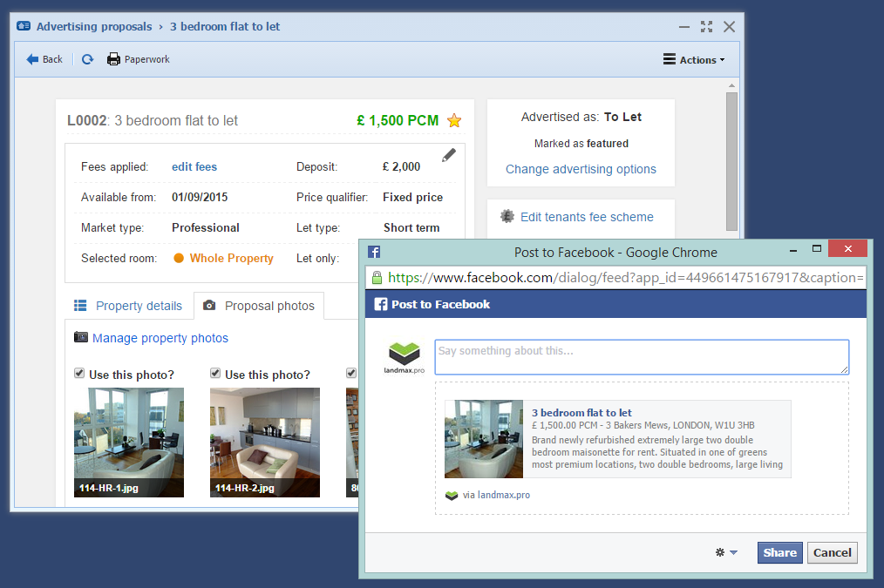Click the vertical scrollbar of proposal window
Viewport: 884px width, 588px height.
tap(731, 157)
